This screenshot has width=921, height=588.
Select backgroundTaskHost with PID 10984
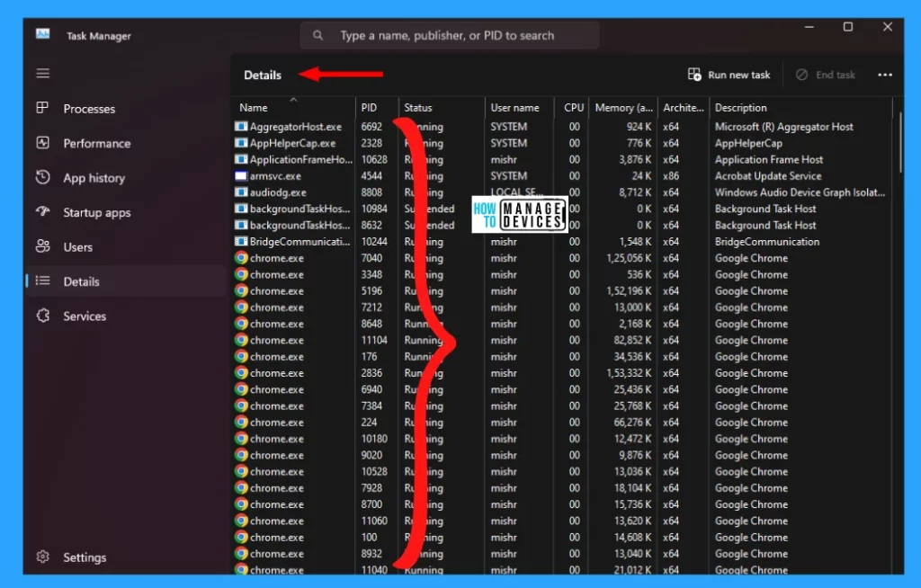pyautogui.click(x=564, y=209)
